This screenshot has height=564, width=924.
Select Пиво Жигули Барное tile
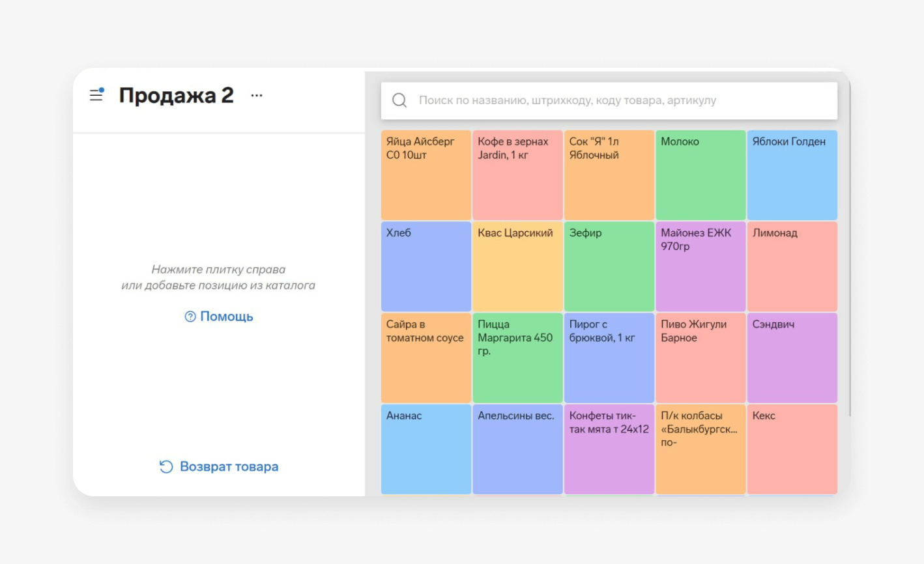tap(700, 358)
